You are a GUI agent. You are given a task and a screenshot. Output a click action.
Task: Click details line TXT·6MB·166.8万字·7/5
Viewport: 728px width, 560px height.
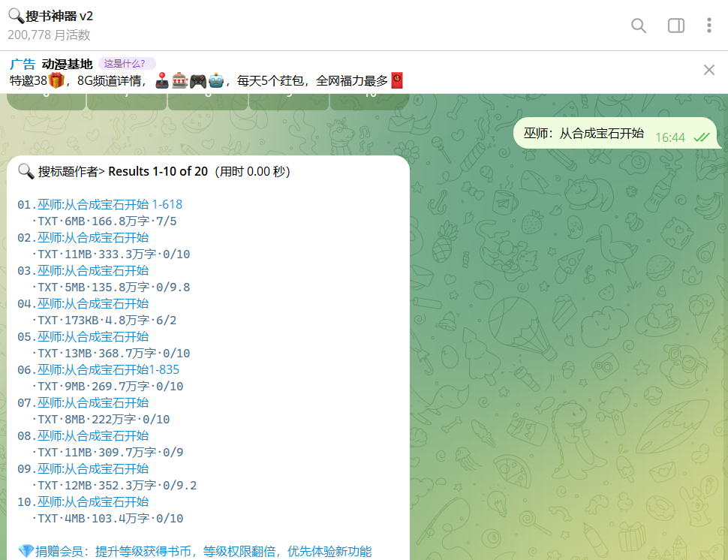[104, 221]
